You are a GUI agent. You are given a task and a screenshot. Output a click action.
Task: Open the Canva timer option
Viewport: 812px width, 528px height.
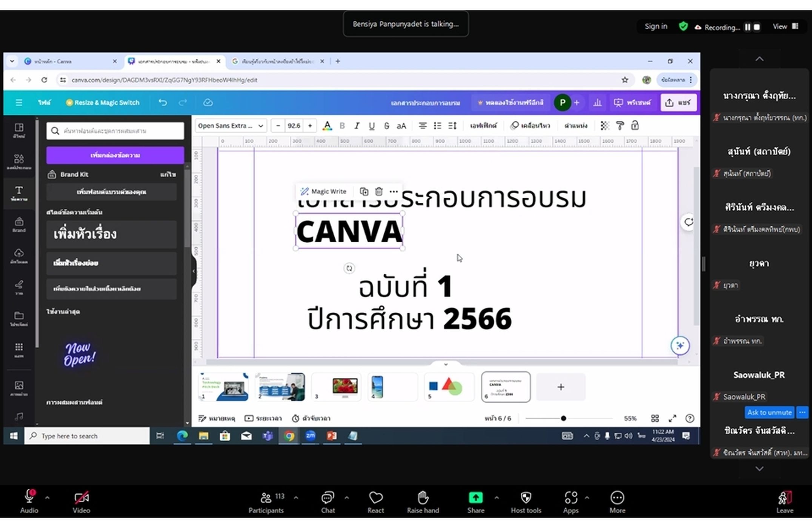[x=311, y=418]
